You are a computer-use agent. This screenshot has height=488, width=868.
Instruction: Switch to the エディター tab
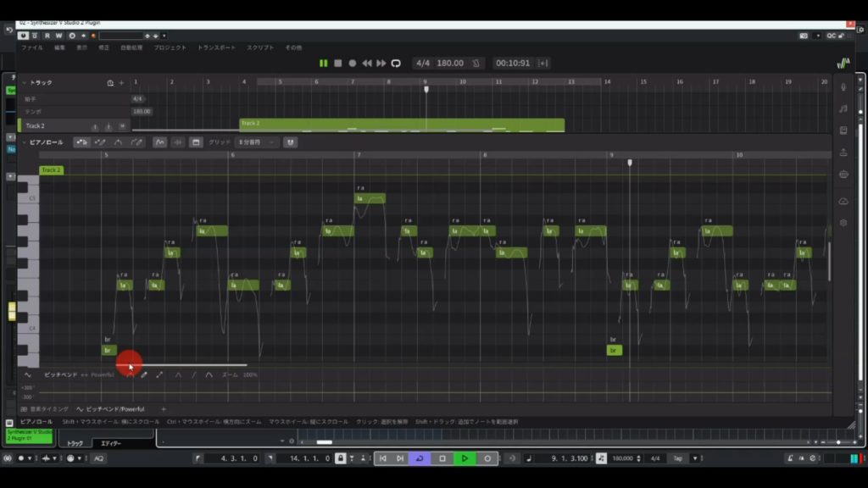pos(111,443)
